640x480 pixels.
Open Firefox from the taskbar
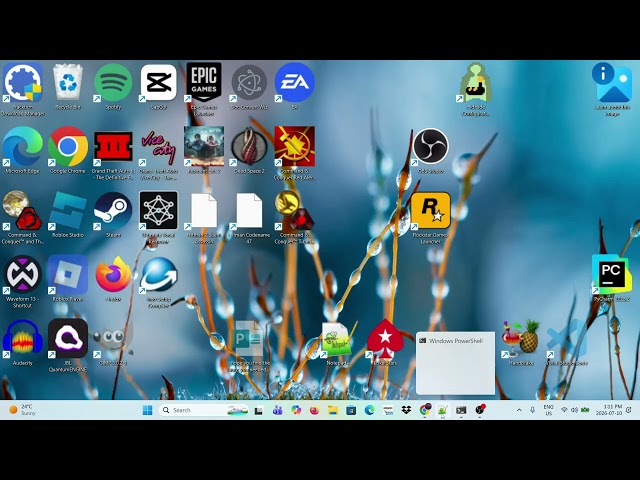314,410
